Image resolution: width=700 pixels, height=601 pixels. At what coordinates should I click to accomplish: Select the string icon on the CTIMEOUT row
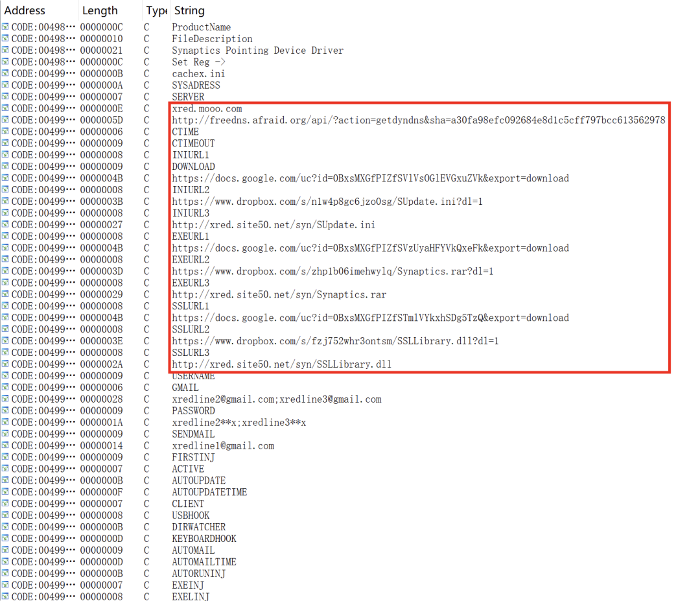5,143
